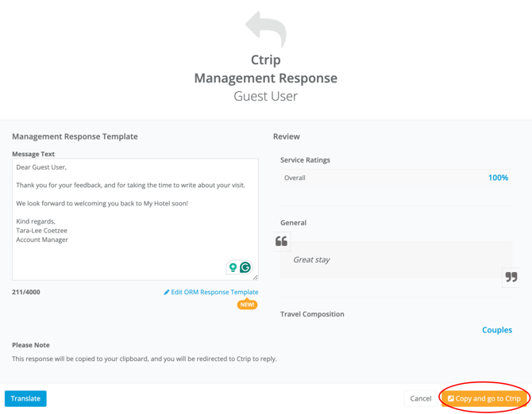Click the Great stay review text
Screen dimensions: 532x414
(x=311, y=259)
